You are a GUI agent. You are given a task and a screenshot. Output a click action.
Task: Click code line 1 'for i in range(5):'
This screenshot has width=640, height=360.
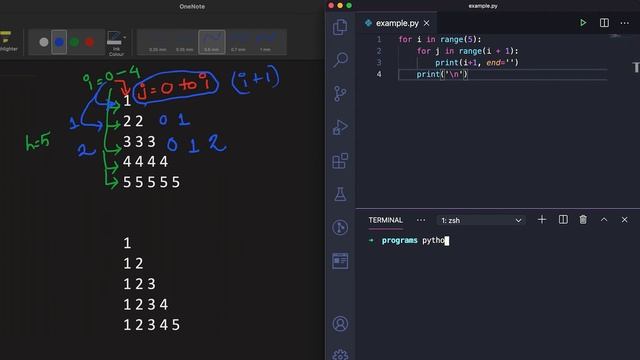tap(440, 39)
